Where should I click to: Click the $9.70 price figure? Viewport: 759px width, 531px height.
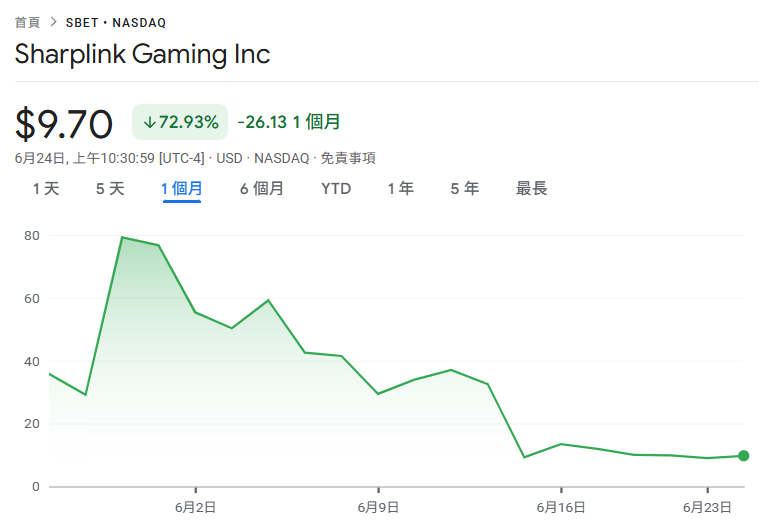[x=64, y=124]
